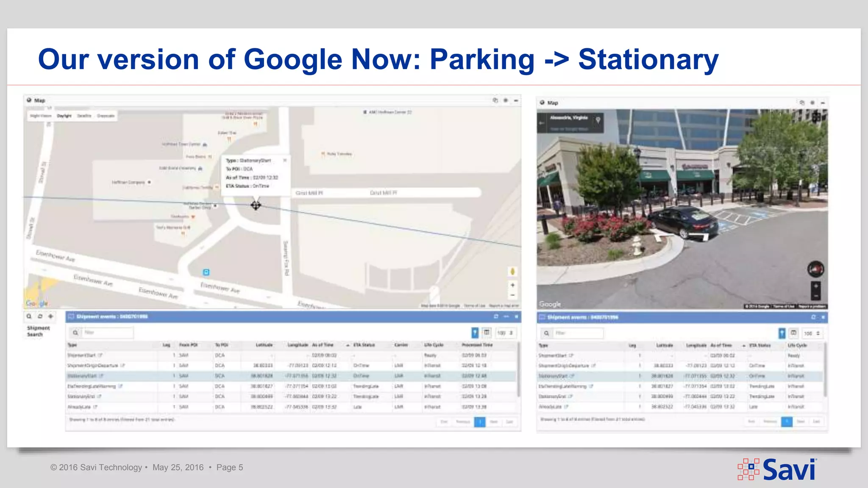Go to page 1 in left table pagination
Screen dimensions: 868x488
tap(480, 422)
